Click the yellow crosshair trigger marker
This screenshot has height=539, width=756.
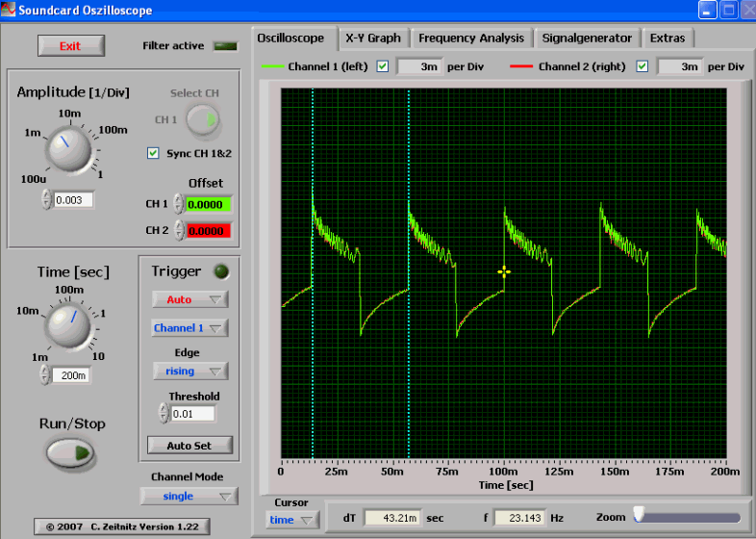(504, 272)
